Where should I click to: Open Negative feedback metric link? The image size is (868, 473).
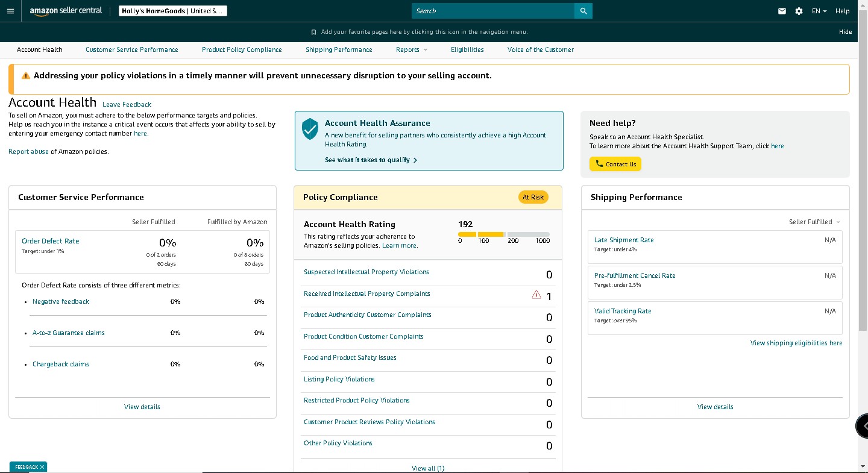(61, 301)
